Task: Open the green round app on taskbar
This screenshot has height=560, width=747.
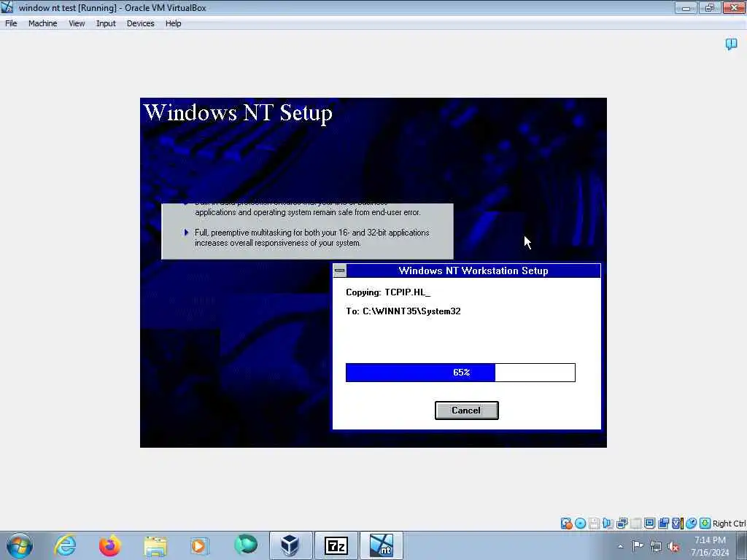Action: (x=246, y=544)
